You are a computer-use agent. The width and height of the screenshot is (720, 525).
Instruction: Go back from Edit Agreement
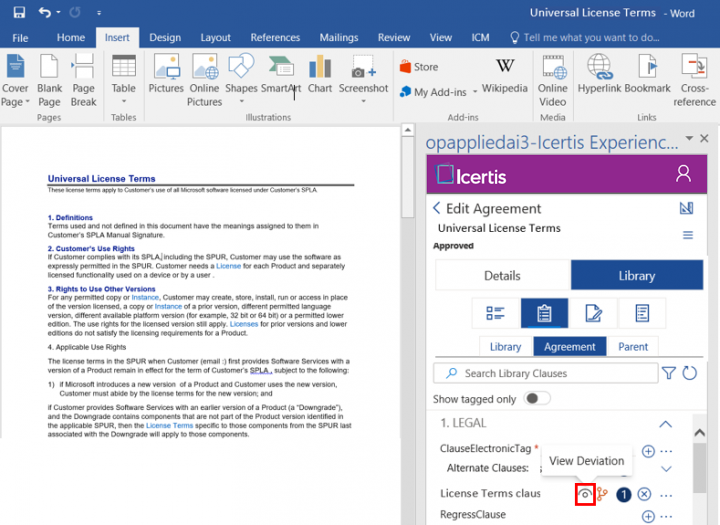pyautogui.click(x=437, y=208)
